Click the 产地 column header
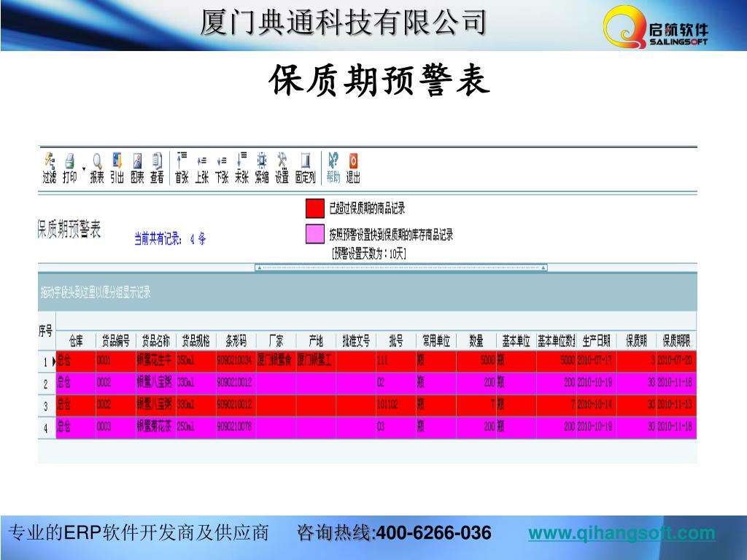Screen dimensions: 747x560 pyautogui.click(x=316, y=341)
